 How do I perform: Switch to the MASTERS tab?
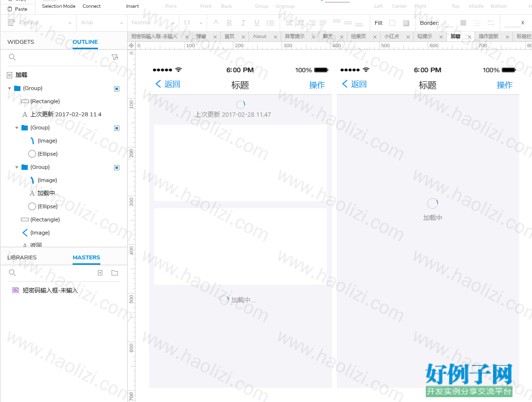pyautogui.click(x=86, y=257)
